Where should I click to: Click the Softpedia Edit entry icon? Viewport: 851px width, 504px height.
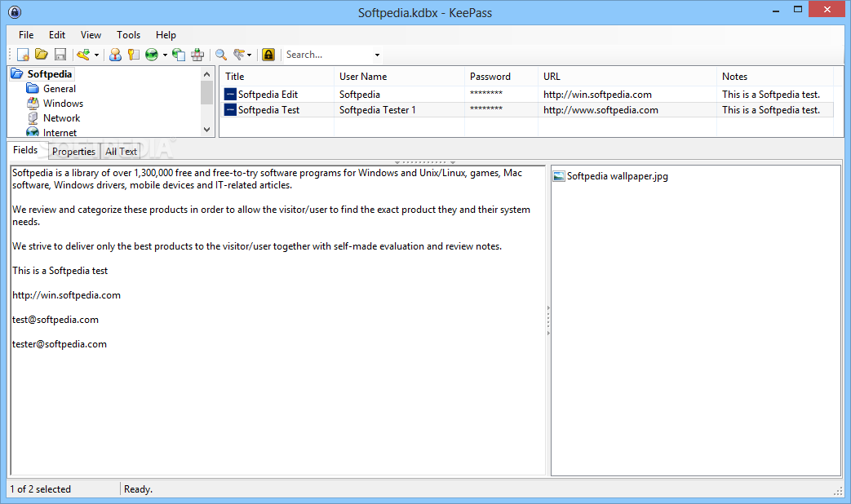coord(230,95)
